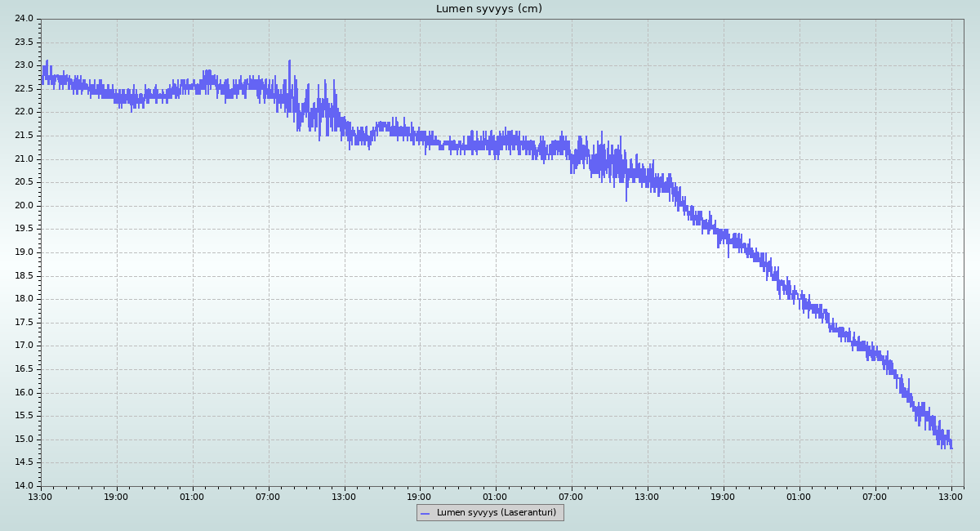Click the leftmost 13:00 x-axis label
This screenshot has width=980, height=531.
pos(41,497)
